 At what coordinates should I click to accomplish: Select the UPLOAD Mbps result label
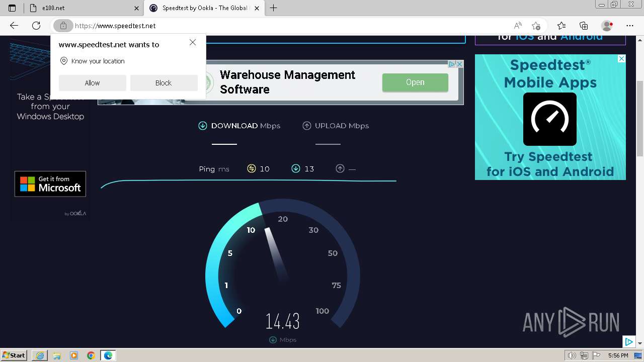pos(342,126)
